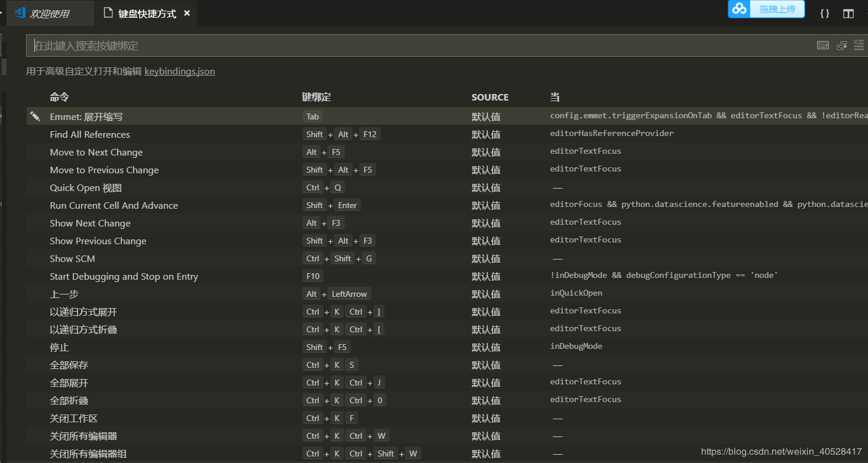Select the Show SCM command row
Viewport: 868px width, 463px height.
(x=72, y=258)
